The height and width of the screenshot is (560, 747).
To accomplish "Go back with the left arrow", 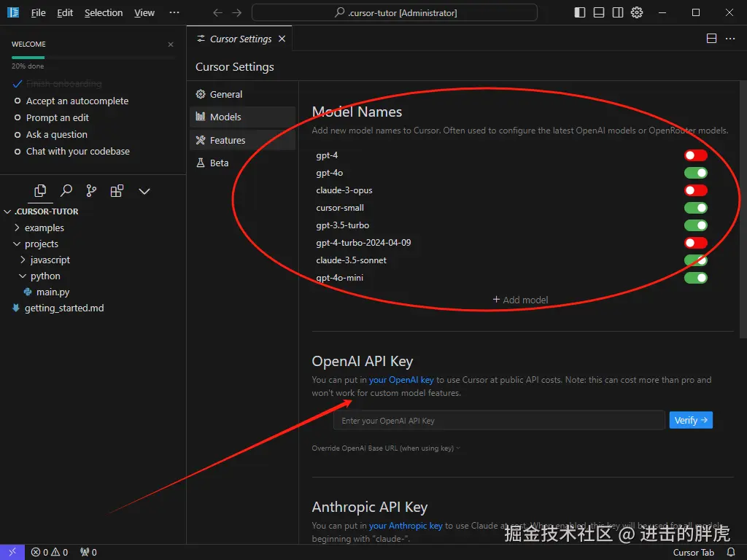I will (217, 13).
